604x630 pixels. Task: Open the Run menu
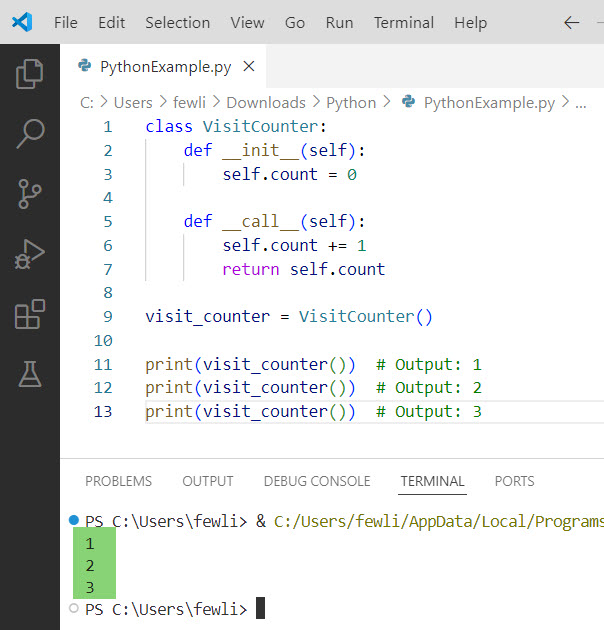[339, 22]
